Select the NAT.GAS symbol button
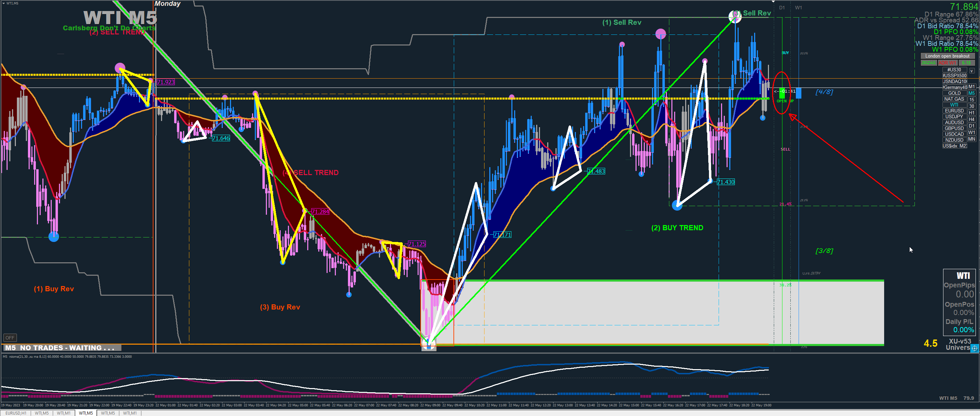This screenshot has height=416, width=980. (954, 99)
